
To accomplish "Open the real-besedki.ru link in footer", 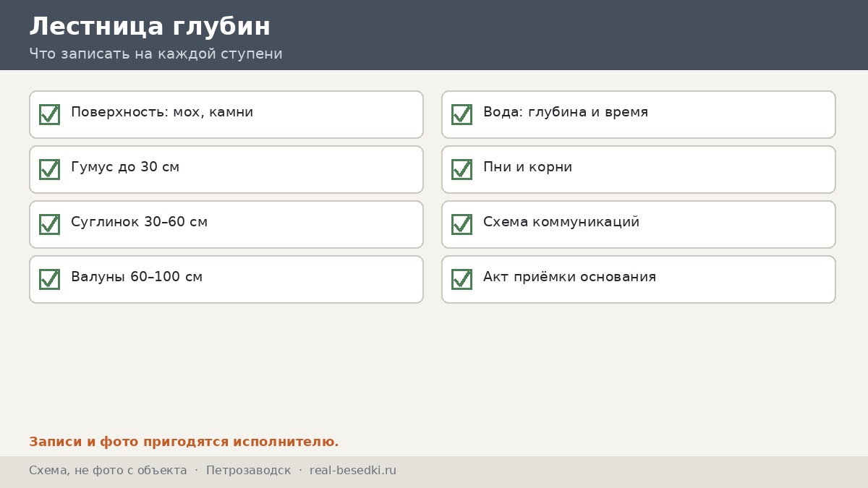I will [353, 471].
